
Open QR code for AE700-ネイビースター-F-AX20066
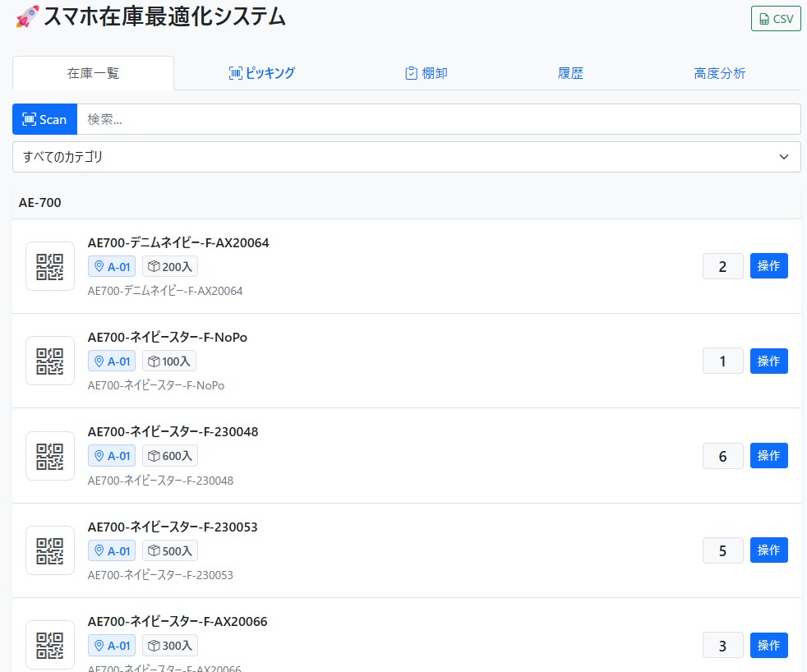(x=50, y=645)
